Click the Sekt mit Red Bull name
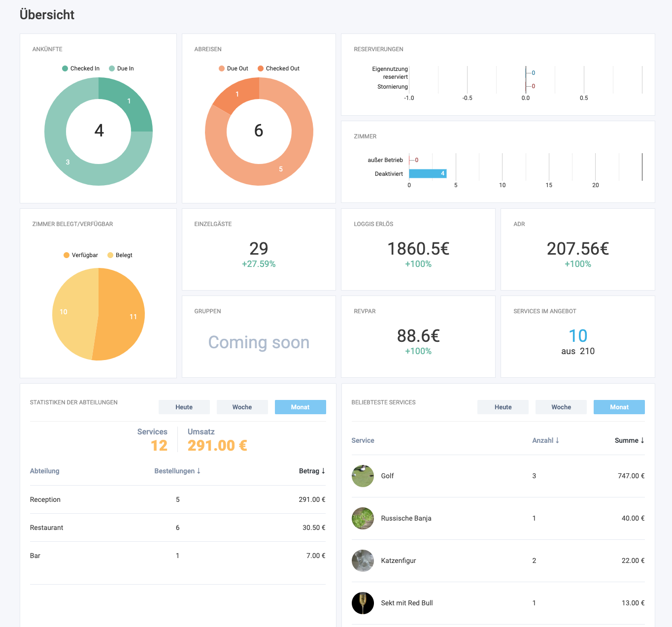The height and width of the screenshot is (627, 672). (407, 603)
